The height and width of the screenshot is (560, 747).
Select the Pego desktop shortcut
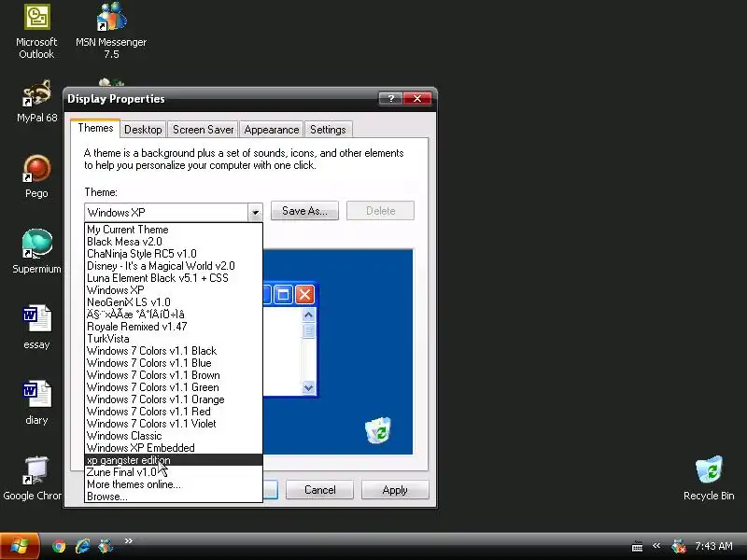[x=36, y=176]
